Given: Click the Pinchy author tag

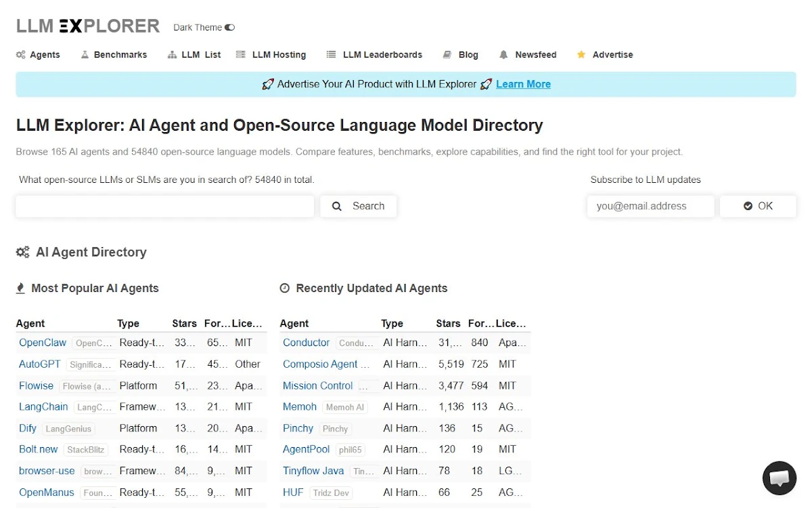Looking at the screenshot, I should [335, 429].
